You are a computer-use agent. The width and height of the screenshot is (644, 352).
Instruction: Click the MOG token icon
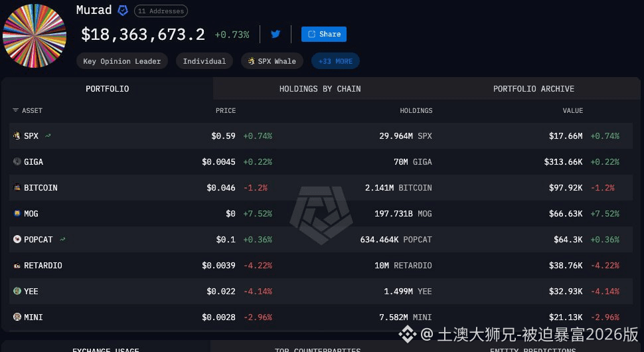17,213
